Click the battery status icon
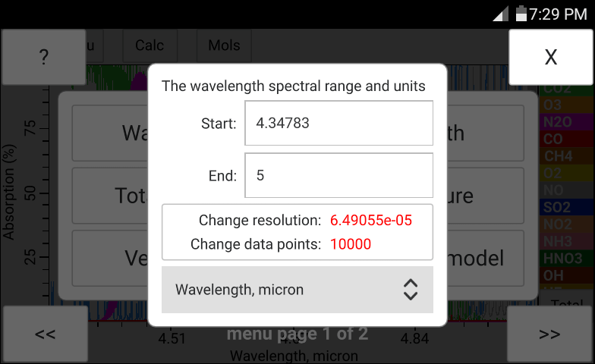Viewport: 595px width, 364px height. click(x=521, y=14)
